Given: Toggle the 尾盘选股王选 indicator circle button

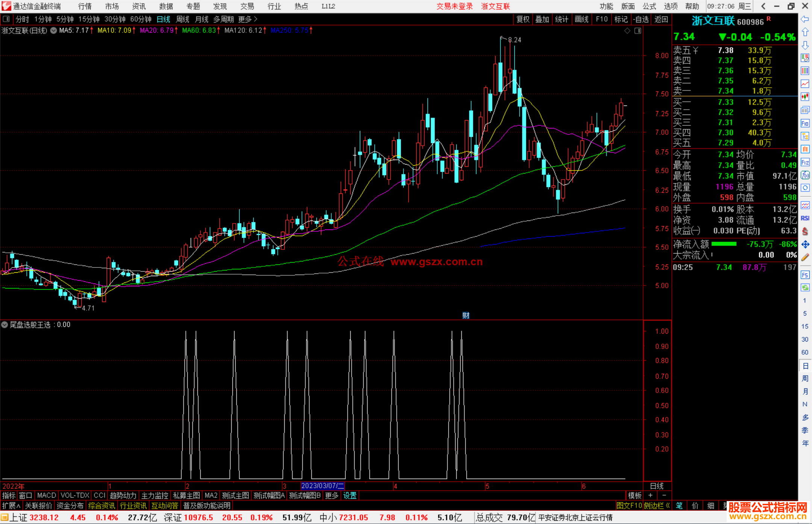Looking at the screenshot, I should pos(5,325).
